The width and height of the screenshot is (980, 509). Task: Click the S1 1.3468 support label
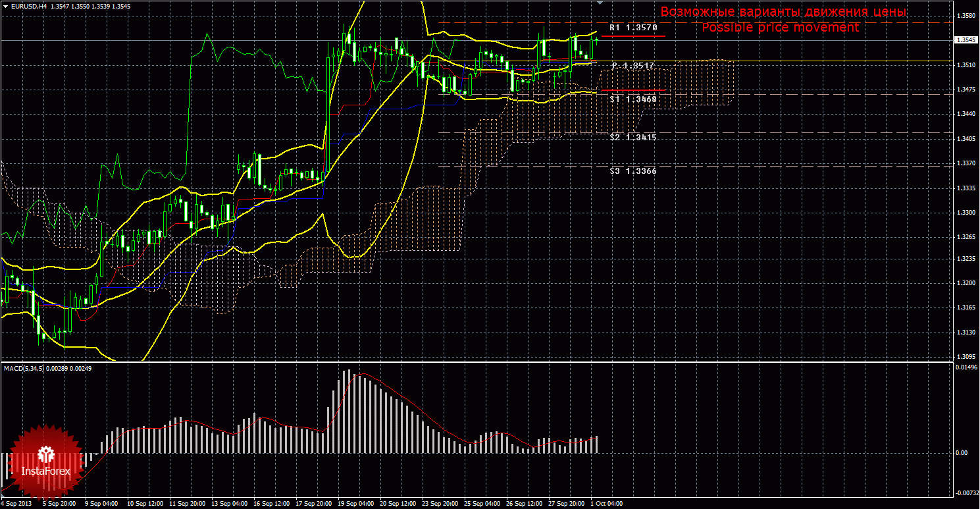(x=632, y=99)
